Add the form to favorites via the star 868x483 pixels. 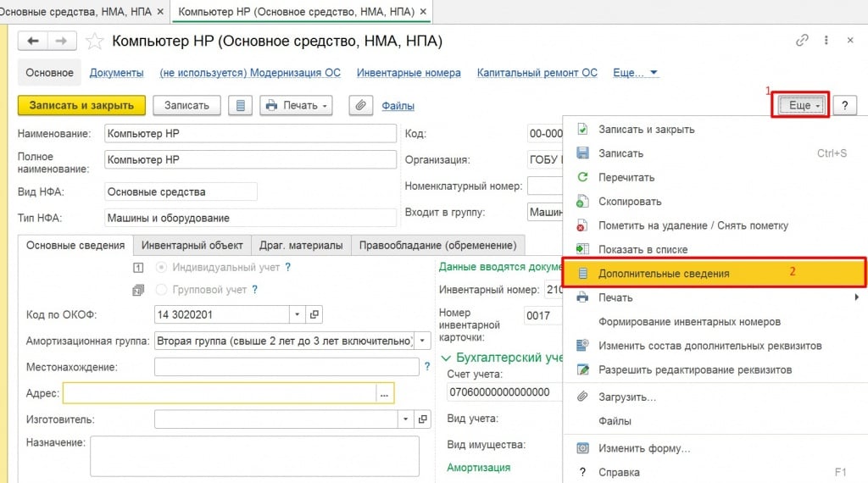[x=96, y=42]
